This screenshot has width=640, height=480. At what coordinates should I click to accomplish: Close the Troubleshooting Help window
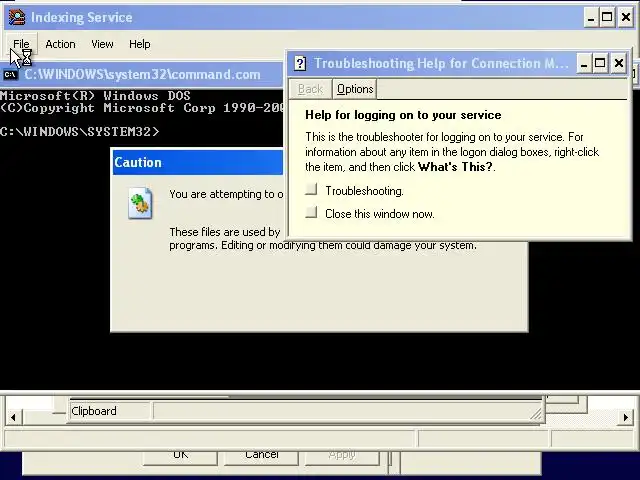619,63
